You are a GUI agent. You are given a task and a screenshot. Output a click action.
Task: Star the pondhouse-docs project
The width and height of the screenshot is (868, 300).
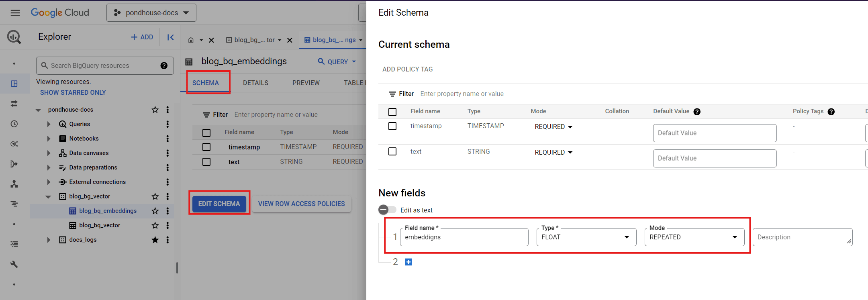155,110
